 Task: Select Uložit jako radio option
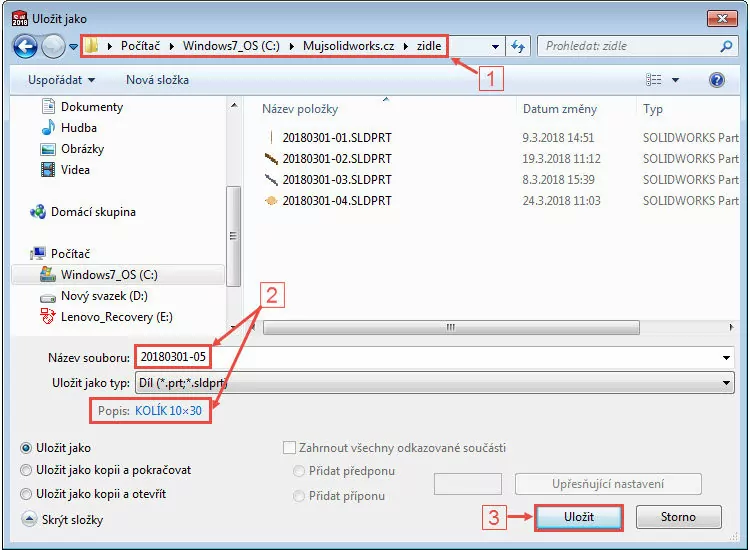[x=26, y=448]
